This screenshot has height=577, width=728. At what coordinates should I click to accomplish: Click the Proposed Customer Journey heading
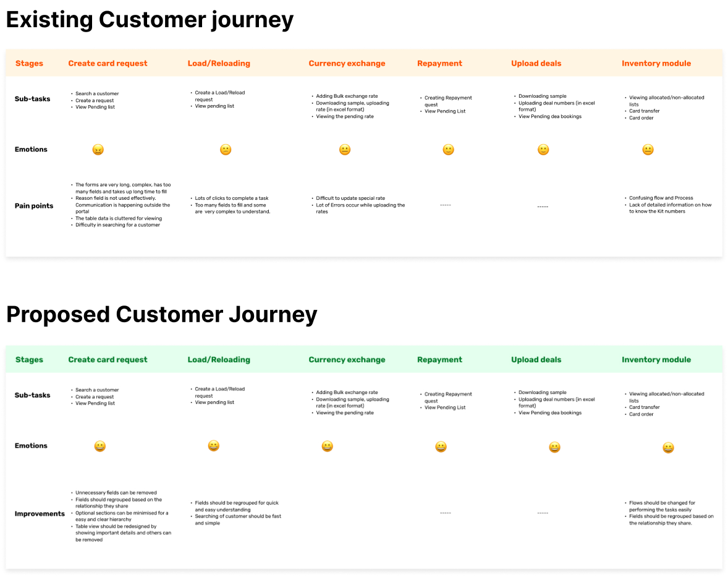point(161,314)
